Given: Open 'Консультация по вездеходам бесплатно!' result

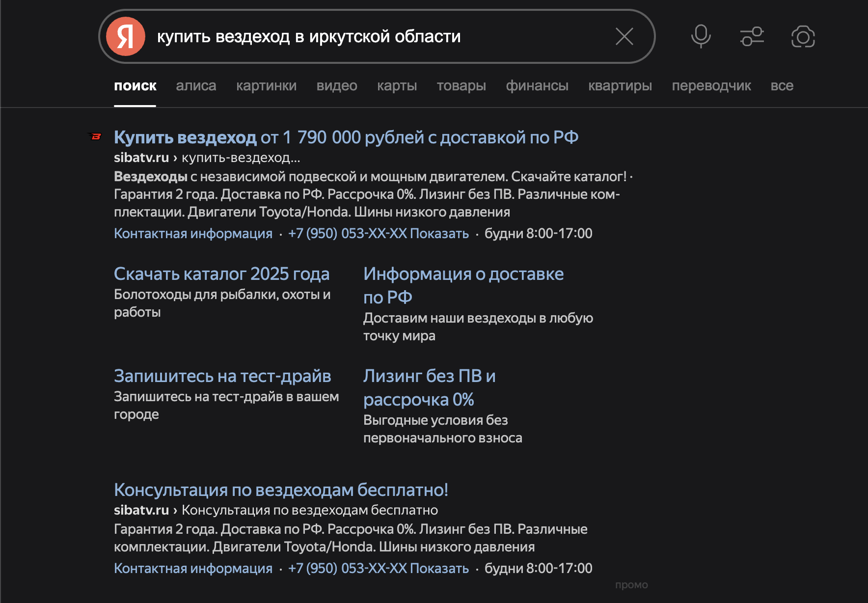Looking at the screenshot, I should pyautogui.click(x=281, y=490).
